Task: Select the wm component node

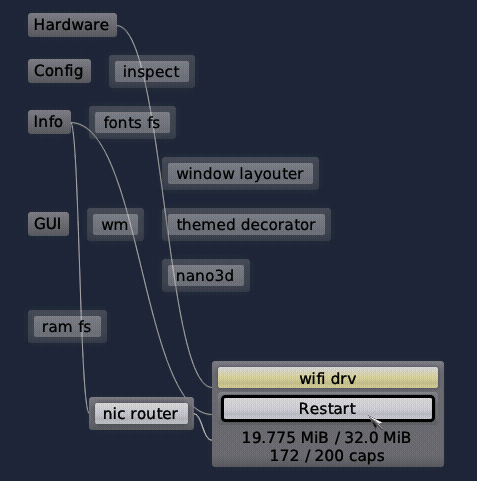Action: [x=115, y=225]
